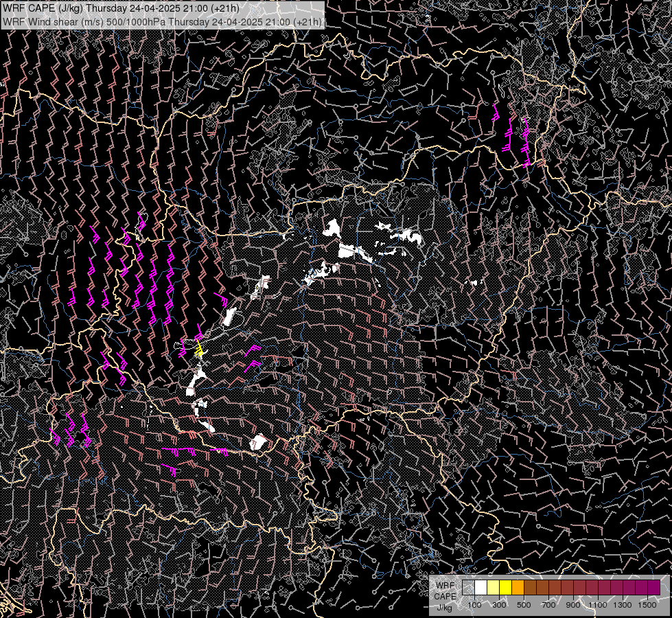Select the white 100–200 J/kg legend swatch
Screen dimensions: 672x618
pyautogui.click(x=481, y=587)
